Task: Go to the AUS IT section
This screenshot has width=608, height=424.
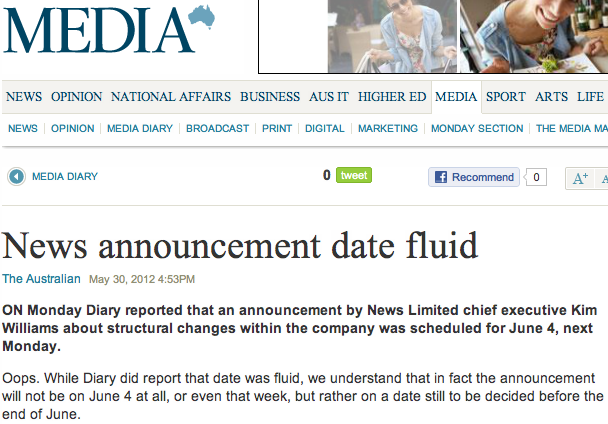Action: [x=329, y=97]
